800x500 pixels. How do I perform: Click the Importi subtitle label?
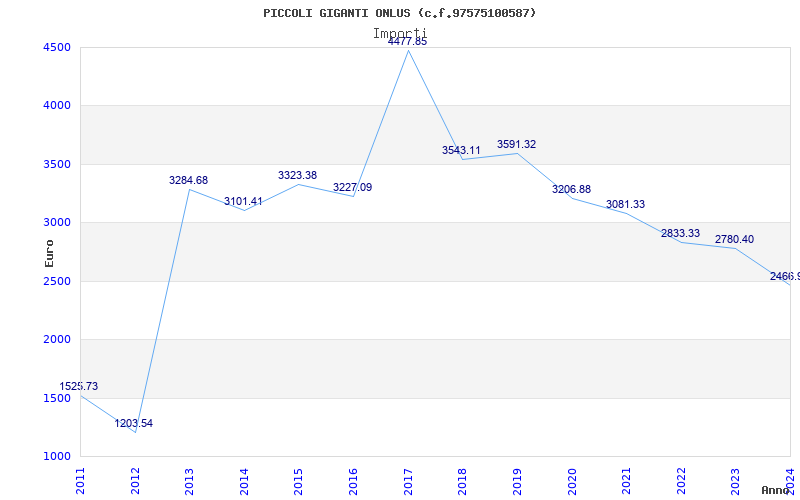pyautogui.click(x=400, y=34)
